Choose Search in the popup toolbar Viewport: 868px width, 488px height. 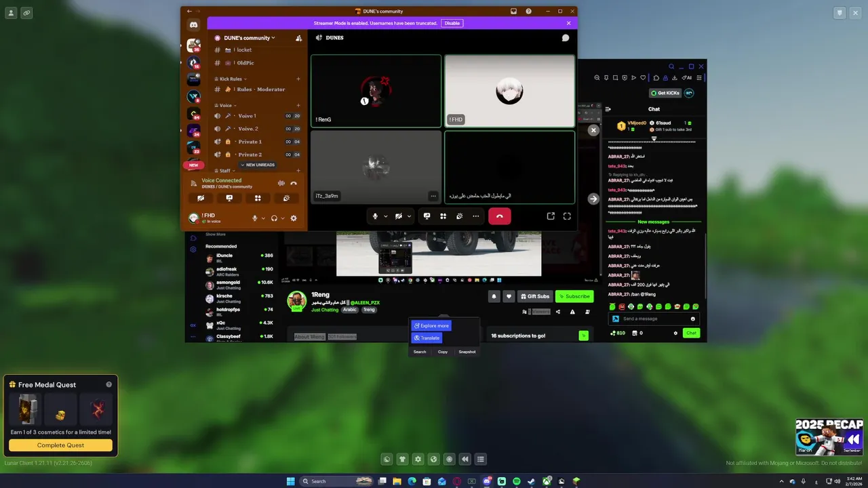pyautogui.click(x=420, y=352)
